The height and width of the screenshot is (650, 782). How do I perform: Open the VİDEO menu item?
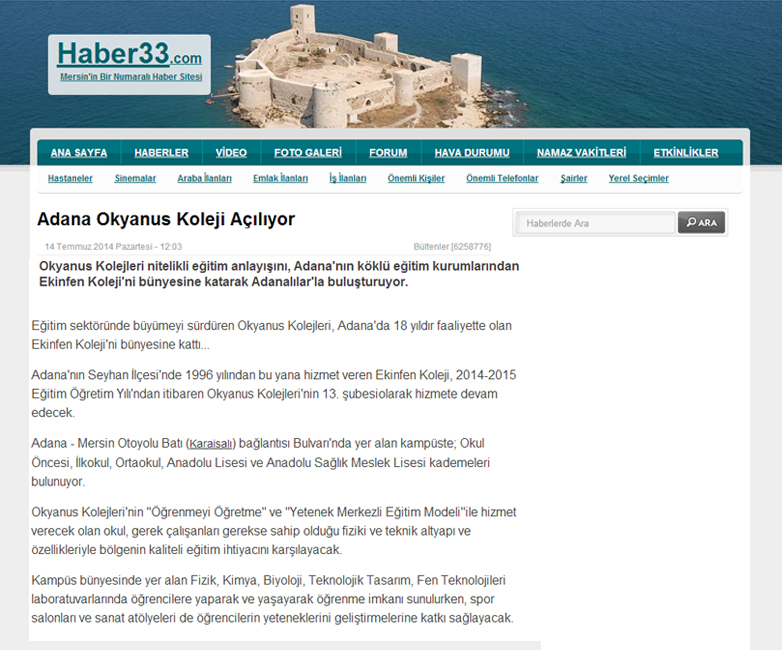click(231, 153)
